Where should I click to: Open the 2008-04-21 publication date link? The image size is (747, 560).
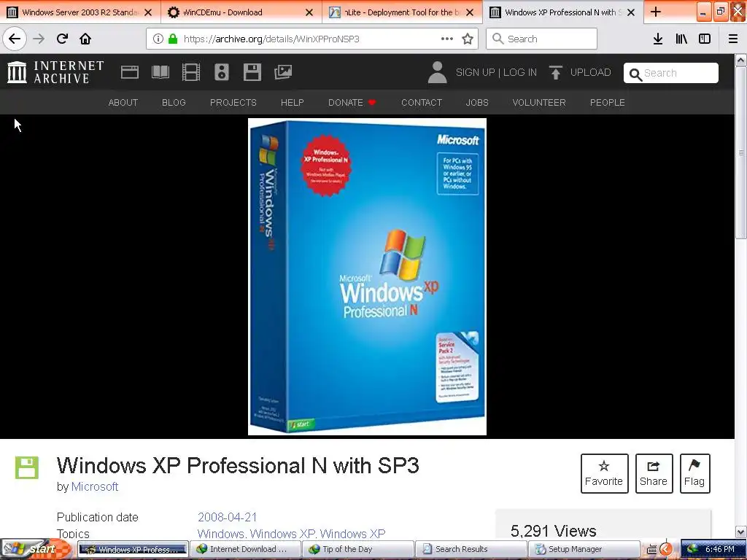pos(228,517)
